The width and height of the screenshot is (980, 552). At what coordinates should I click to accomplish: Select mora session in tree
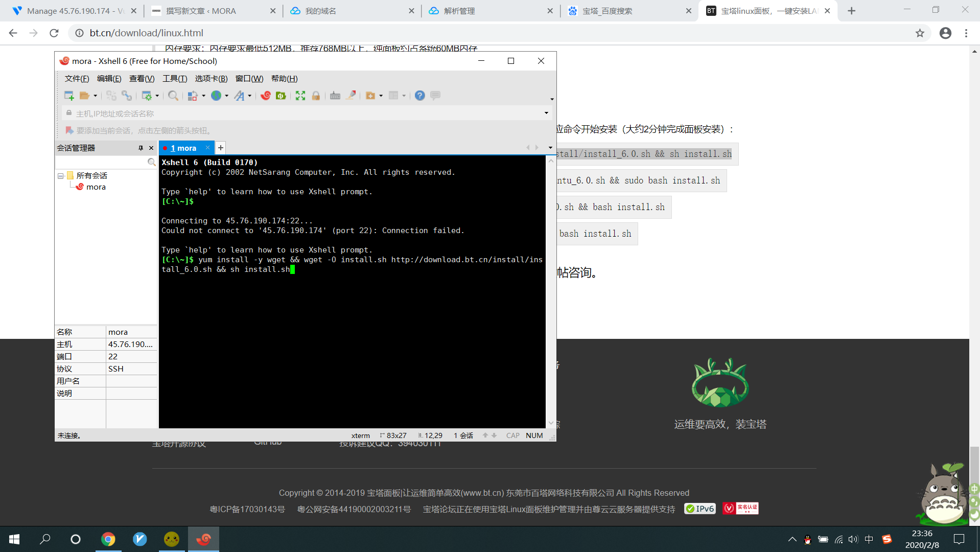click(96, 187)
